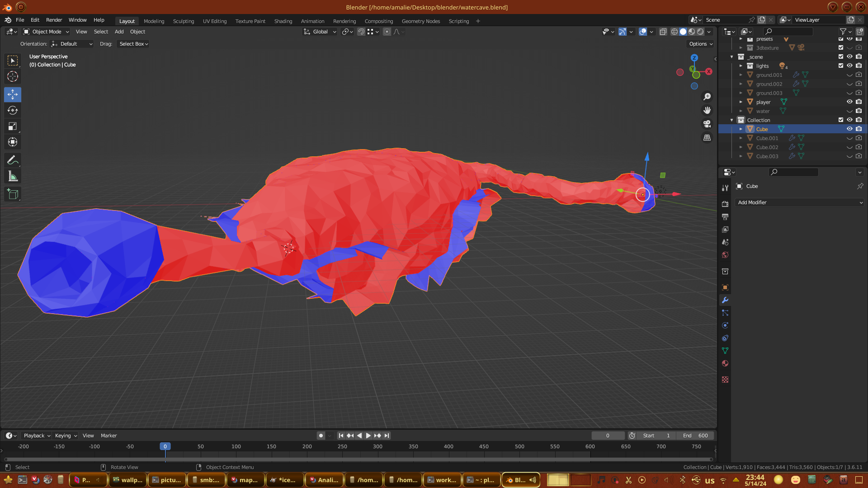
Task: Open the Object Mode dropdown
Action: [46, 32]
